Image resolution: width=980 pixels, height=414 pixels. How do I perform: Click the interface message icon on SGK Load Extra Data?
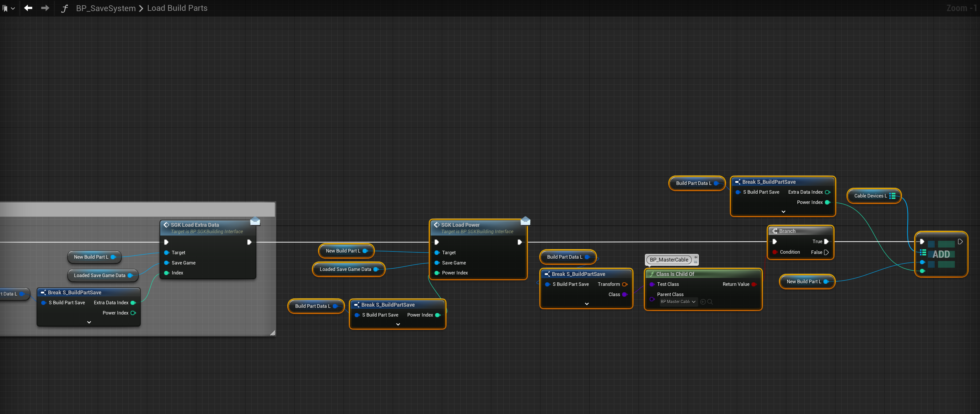tap(255, 221)
